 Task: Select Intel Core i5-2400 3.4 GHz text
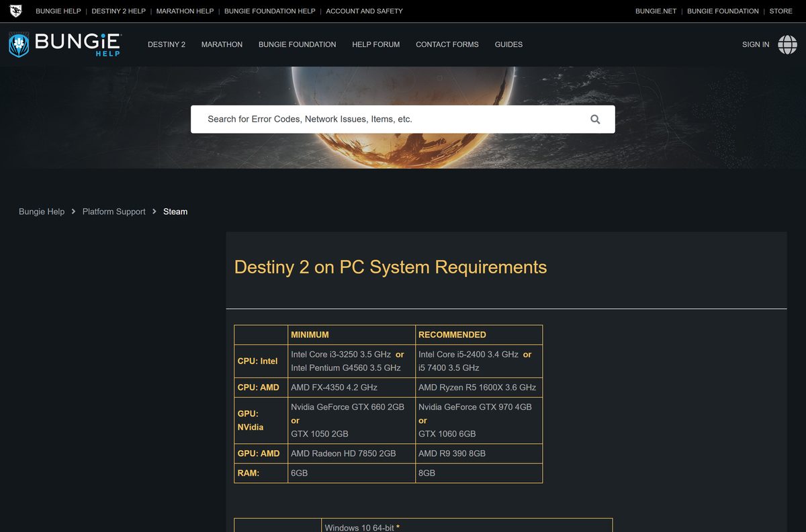click(x=468, y=354)
